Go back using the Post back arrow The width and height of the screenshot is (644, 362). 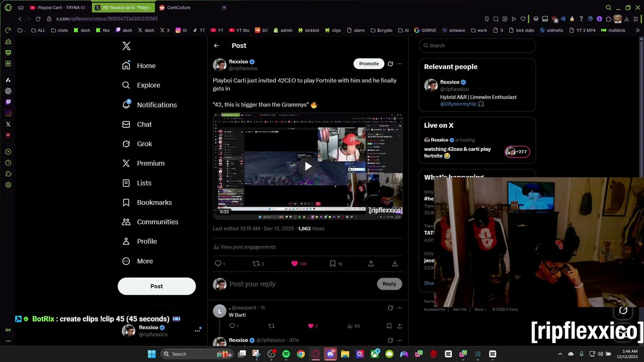tap(216, 46)
